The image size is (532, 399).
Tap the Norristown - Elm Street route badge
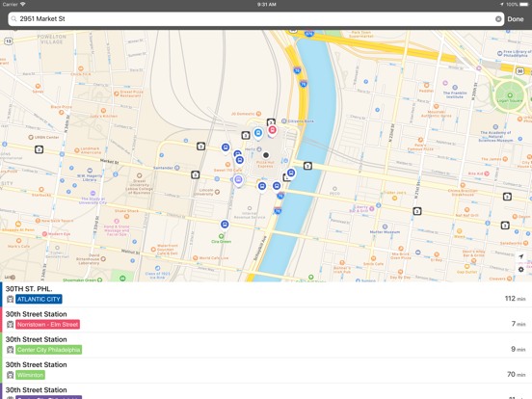click(x=48, y=325)
